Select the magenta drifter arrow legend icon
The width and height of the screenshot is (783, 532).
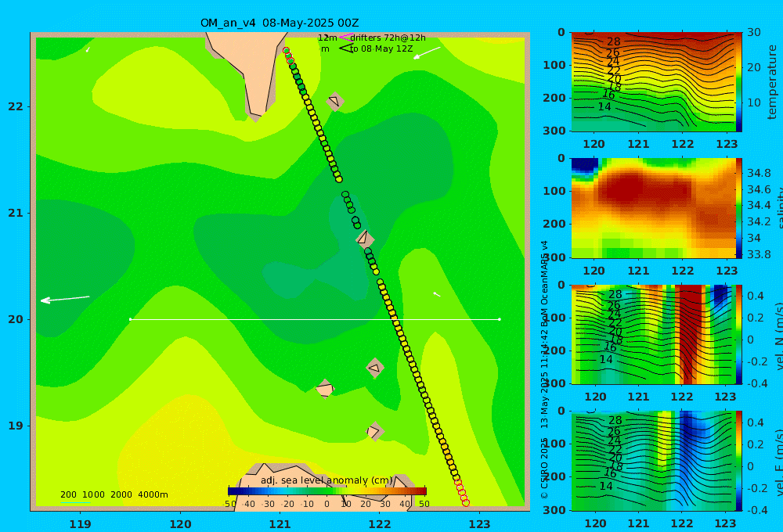(x=345, y=37)
